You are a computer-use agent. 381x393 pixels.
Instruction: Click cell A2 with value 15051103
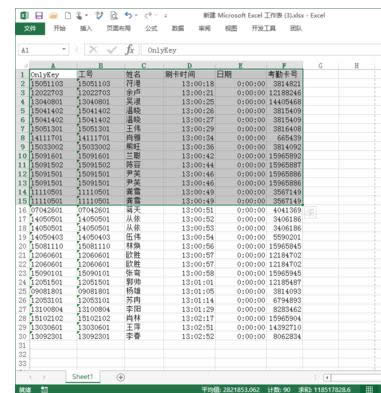53,84
